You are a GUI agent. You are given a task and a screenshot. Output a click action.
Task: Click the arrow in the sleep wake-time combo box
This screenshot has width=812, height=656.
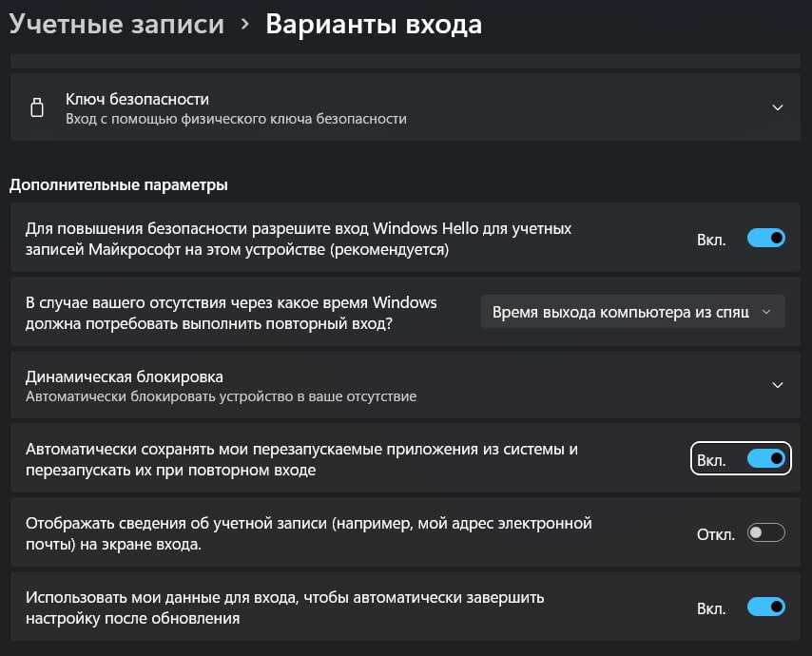(x=766, y=312)
